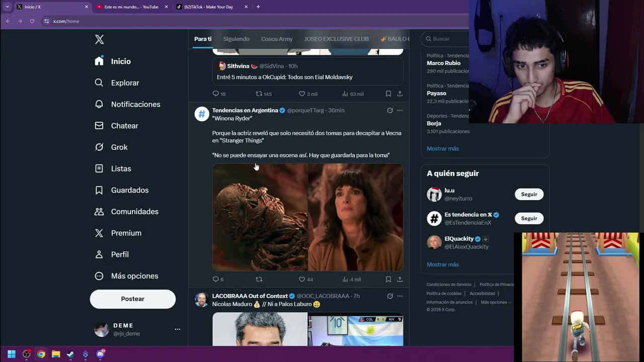Open LACOBRAAA Out of Context avatar
Screen dimensions: 644x362
tap(202, 300)
